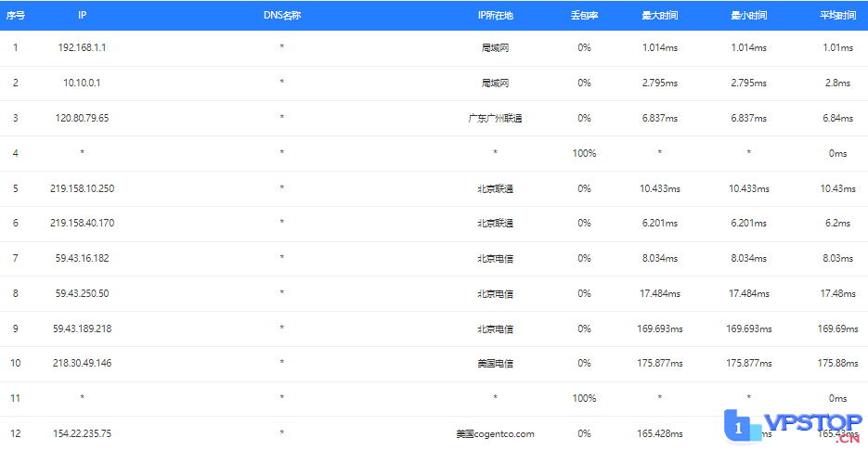Image resolution: width=868 pixels, height=451 pixels.
Task: Select IP address 120.80.79.65
Action: 82,118
